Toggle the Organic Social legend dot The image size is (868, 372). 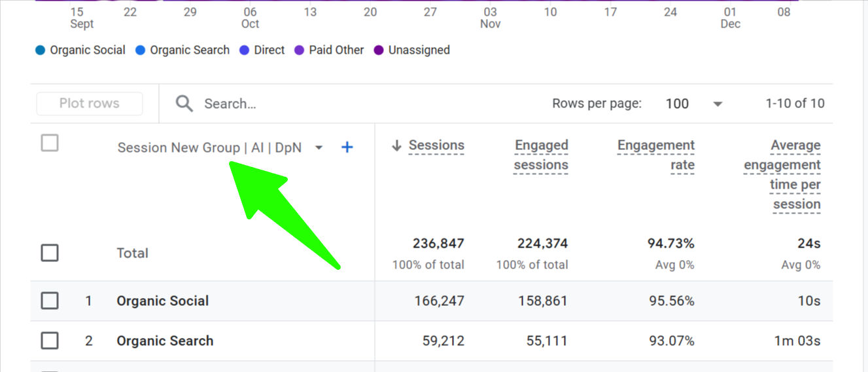point(41,50)
